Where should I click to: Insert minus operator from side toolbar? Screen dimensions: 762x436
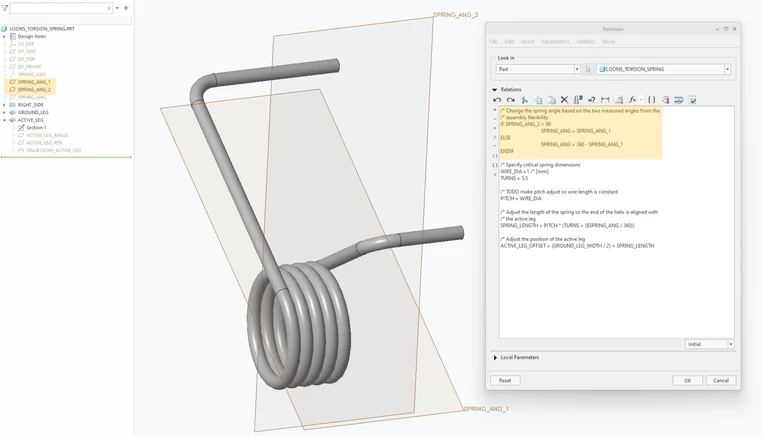point(495,119)
